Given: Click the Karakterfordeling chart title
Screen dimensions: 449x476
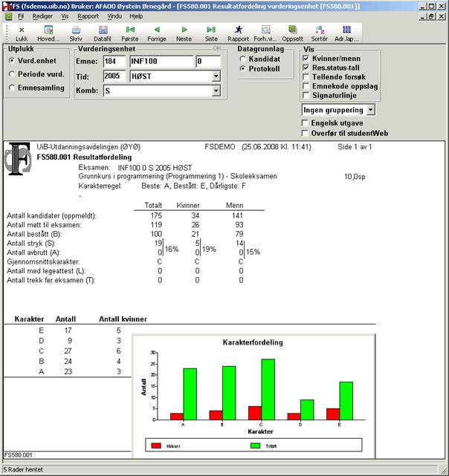Looking at the screenshot, I should tap(253, 342).
